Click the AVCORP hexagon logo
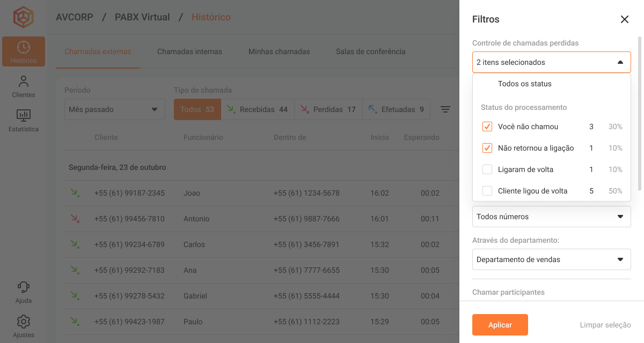Image resolution: width=644 pixels, height=343 pixels. pos(24,18)
